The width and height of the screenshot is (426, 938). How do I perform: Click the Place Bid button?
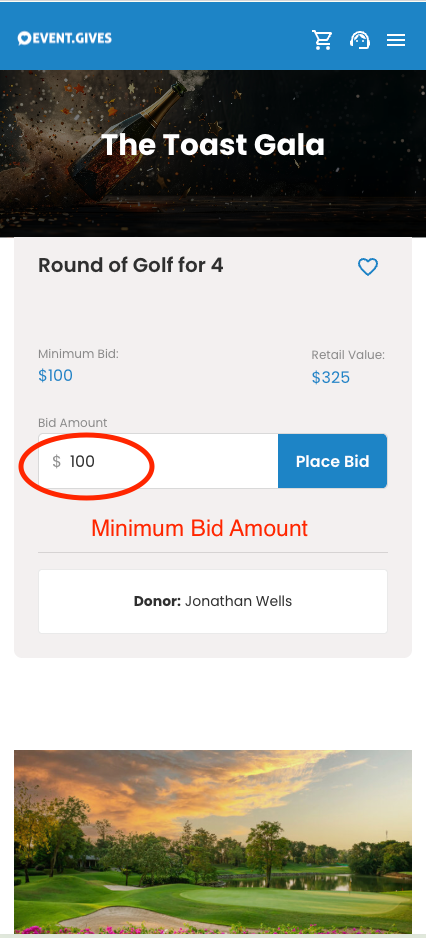pyautogui.click(x=333, y=461)
